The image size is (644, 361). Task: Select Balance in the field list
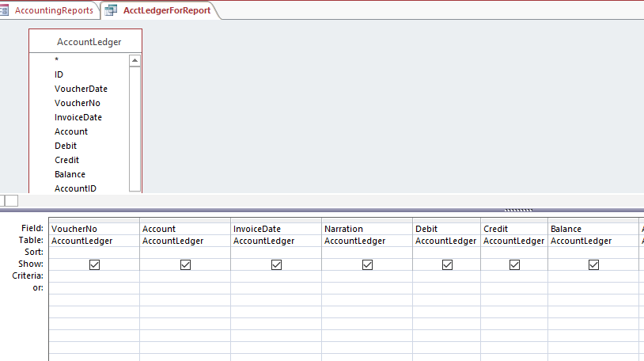[x=70, y=174]
